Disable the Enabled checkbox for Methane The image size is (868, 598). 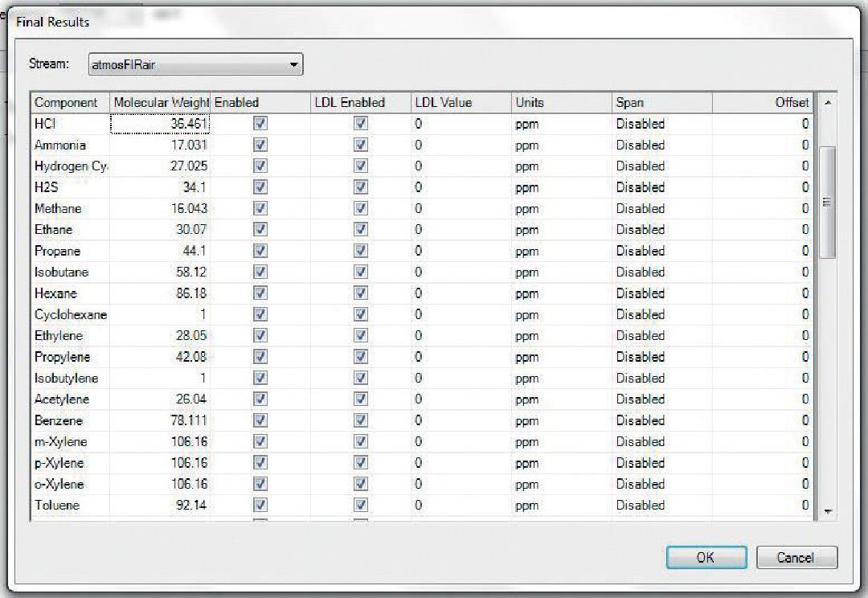(260, 209)
